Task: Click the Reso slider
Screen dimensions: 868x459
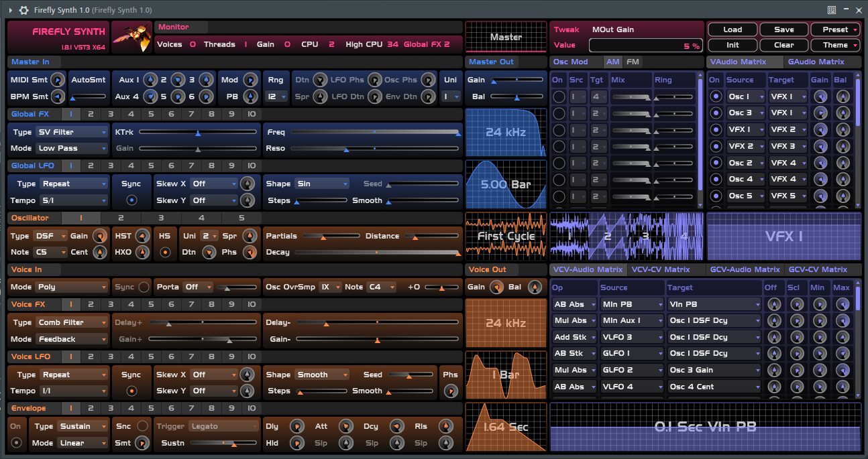Action: click(374, 148)
